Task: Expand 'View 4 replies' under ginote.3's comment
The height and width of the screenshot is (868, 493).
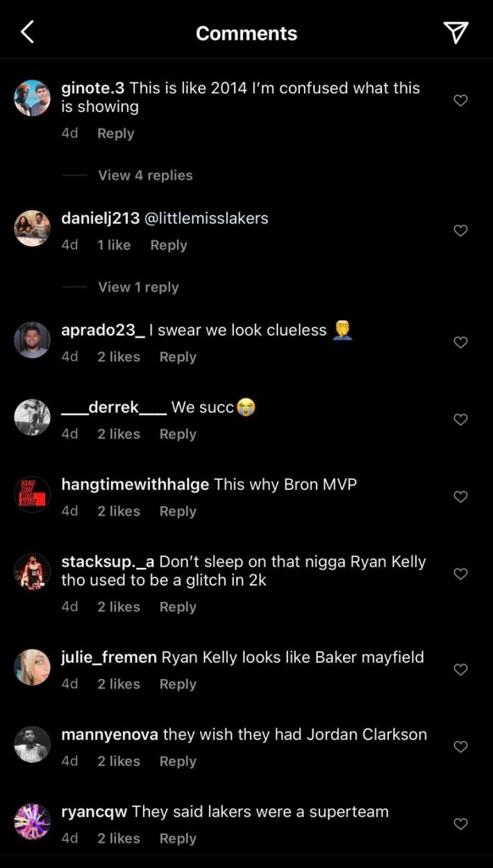Action: coord(145,175)
